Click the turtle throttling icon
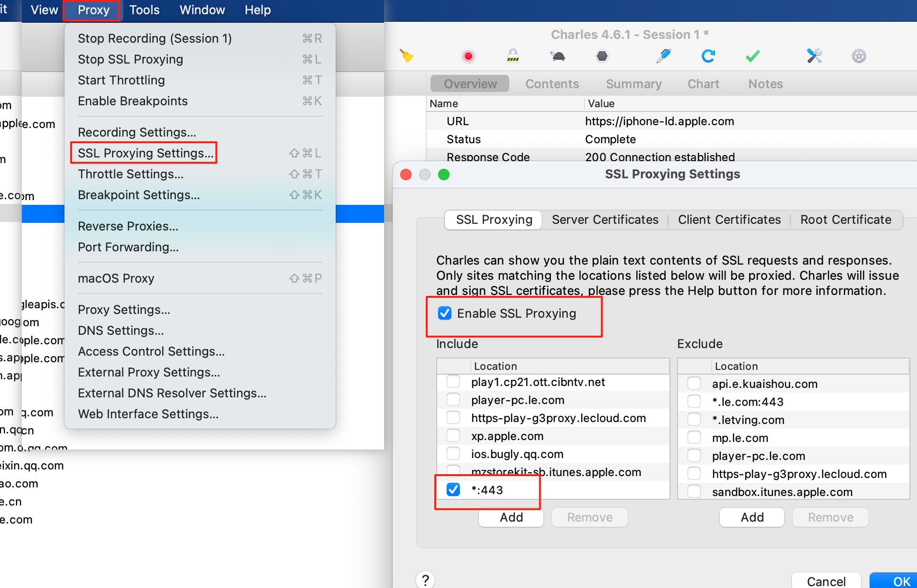 point(558,56)
